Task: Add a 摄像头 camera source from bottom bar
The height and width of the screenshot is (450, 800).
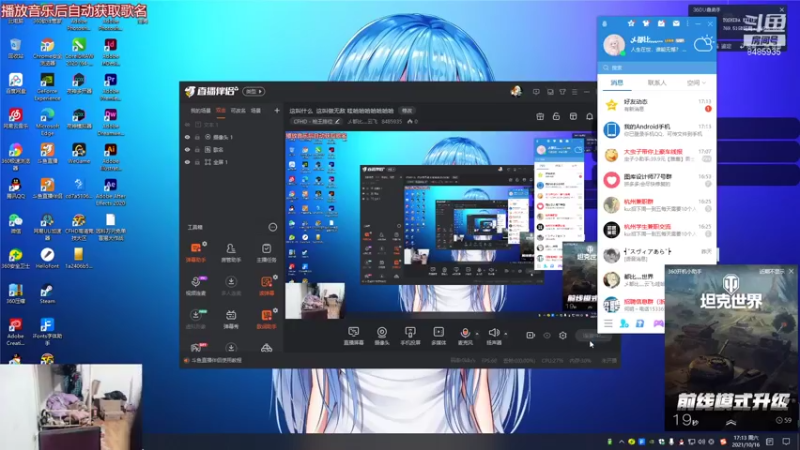Action: [382, 336]
